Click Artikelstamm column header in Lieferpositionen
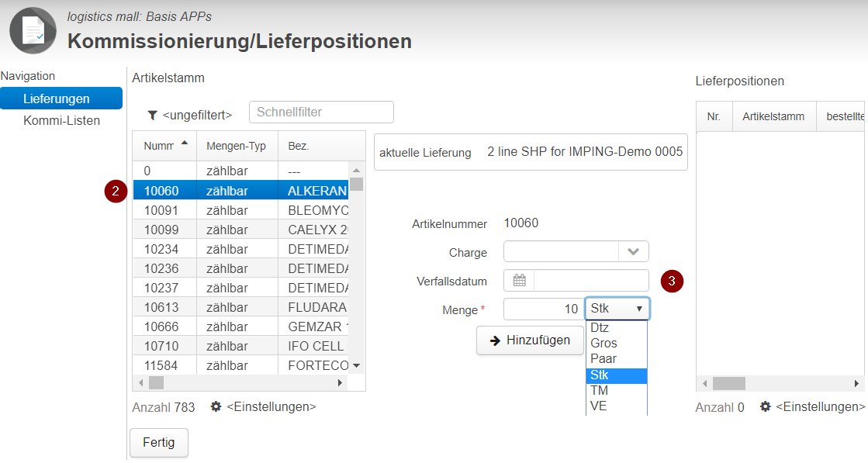Screen dimensions: 868x463 pyautogui.click(x=774, y=116)
